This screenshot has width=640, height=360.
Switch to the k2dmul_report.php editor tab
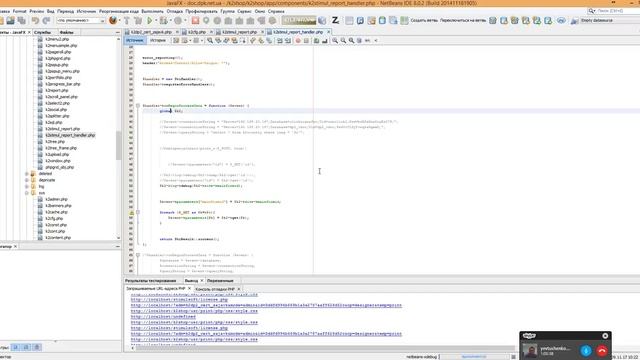(239, 32)
